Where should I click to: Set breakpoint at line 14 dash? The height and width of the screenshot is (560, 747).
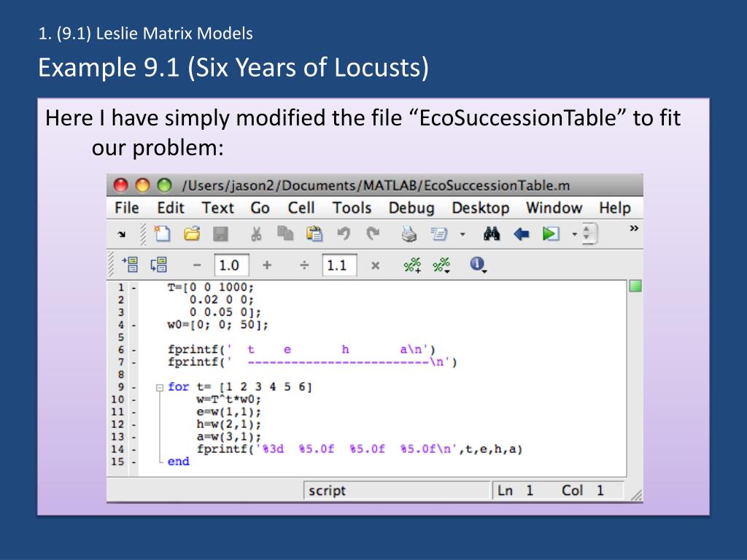tap(134, 449)
